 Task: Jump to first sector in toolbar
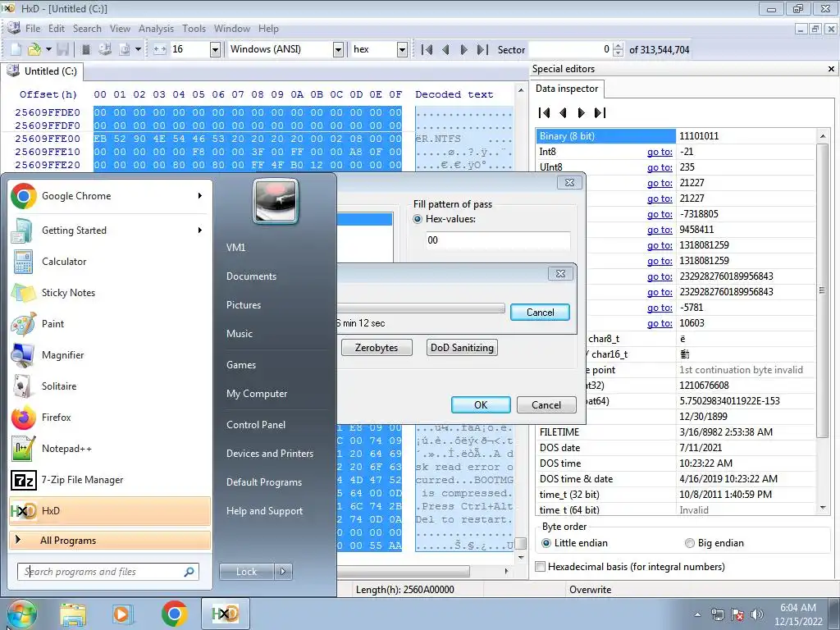click(427, 50)
